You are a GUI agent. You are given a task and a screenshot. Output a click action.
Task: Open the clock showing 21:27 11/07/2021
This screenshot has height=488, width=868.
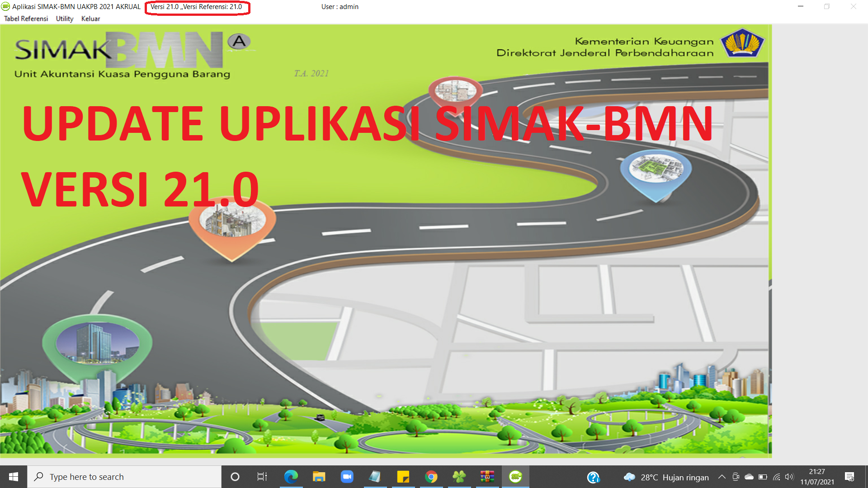pyautogui.click(x=817, y=477)
